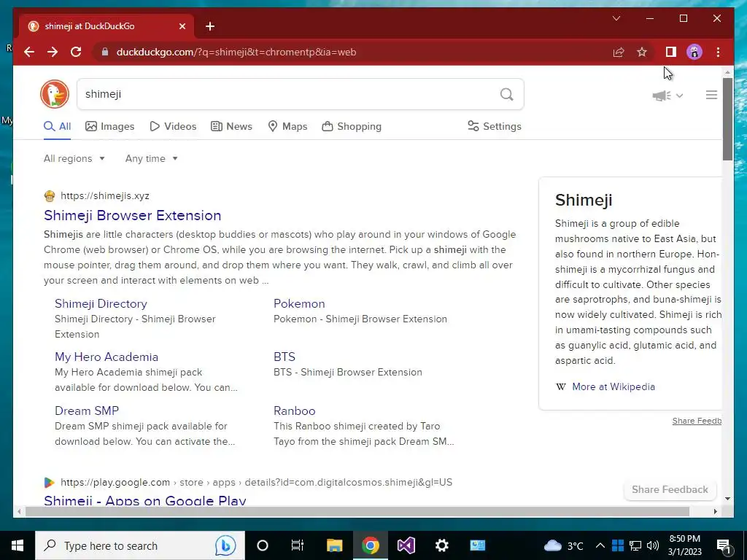The width and height of the screenshot is (747, 560).
Task: Switch to the Videos tab
Action: tap(173, 126)
